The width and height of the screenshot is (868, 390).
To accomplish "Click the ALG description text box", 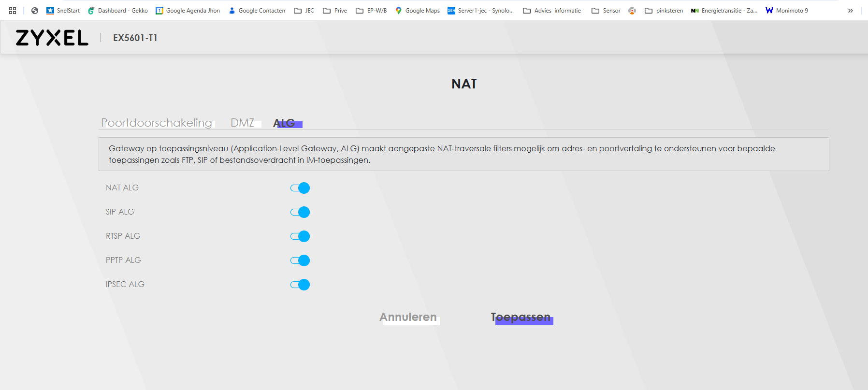I will coord(464,154).
